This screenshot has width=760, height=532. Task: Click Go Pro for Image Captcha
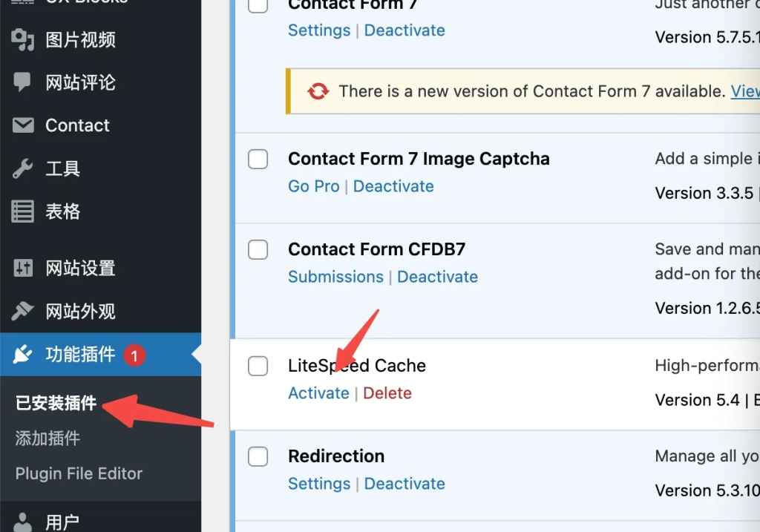coord(314,186)
